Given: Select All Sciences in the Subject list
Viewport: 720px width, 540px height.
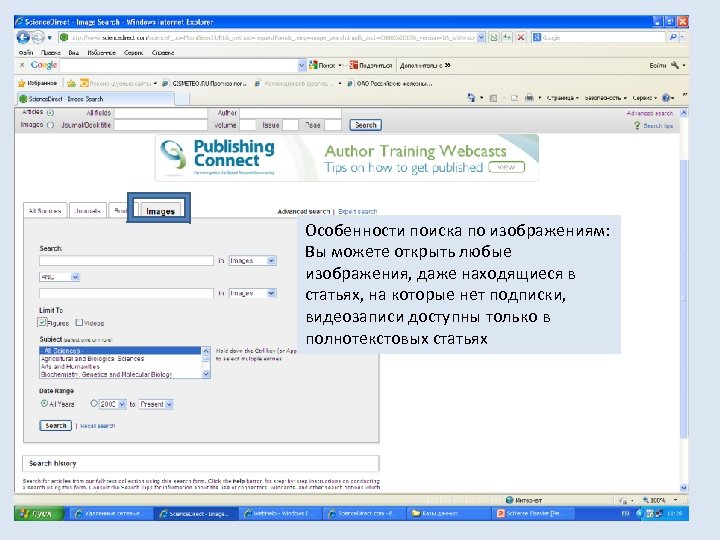Looking at the screenshot, I should pos(120,351).
